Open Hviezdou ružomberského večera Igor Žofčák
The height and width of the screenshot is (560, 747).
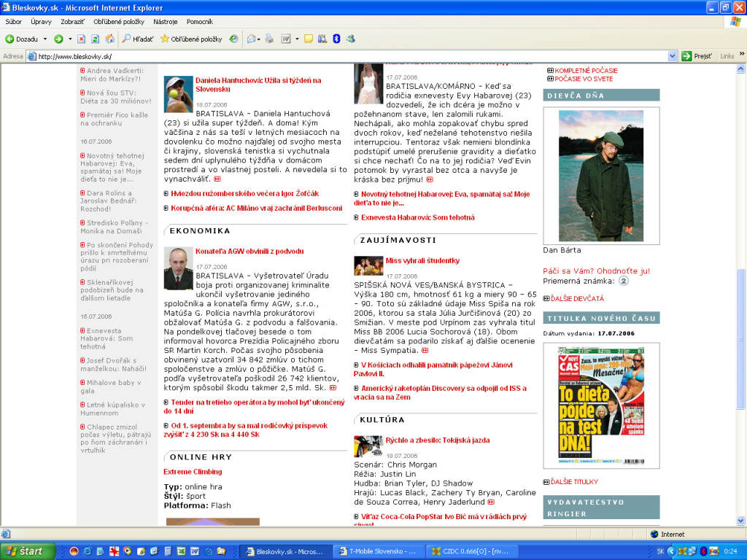coord(245,193)
